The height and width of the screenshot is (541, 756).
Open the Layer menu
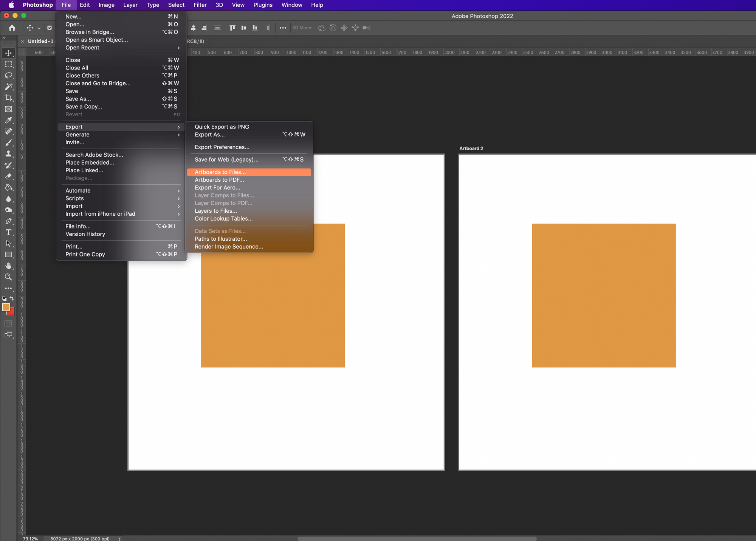click(x=130, y=5)
